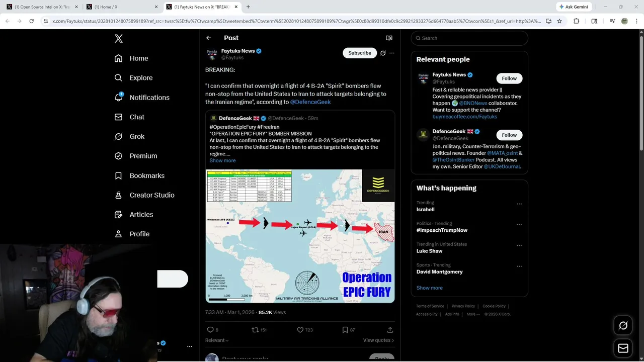Viewport: 644px width, 362px height.
Task: Open @BNONews mention link
Action: pyautogui.click(x=473, y=103)
